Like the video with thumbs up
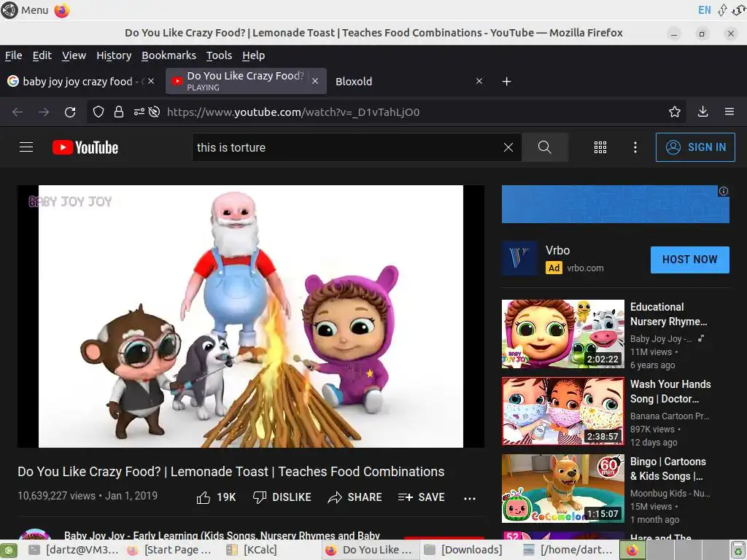Image resolution: width=747 pixels, height=560 pixels. tap(216, 497)
